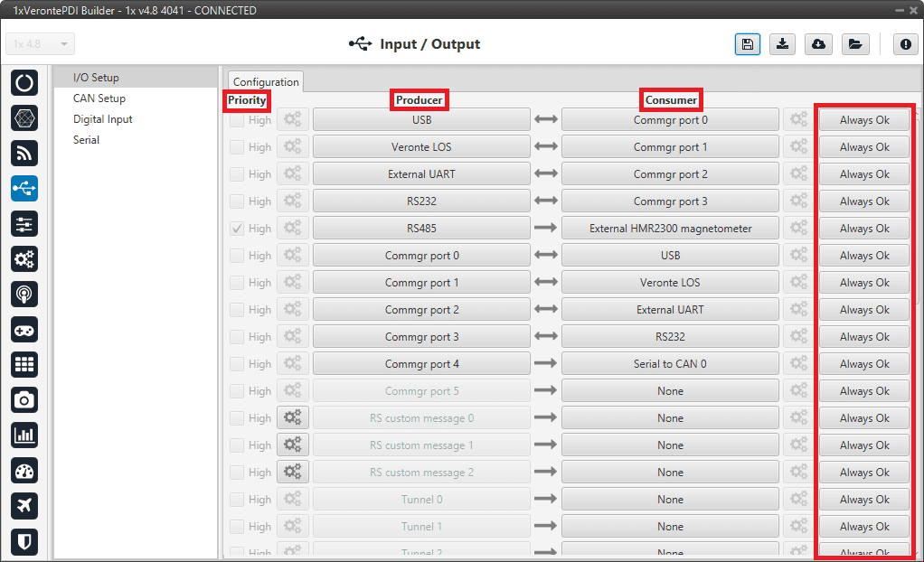Open the 1x 4.8 version dropdown
Screen dimensions: 924x562
pyautogui.click(x=41, y=44)
